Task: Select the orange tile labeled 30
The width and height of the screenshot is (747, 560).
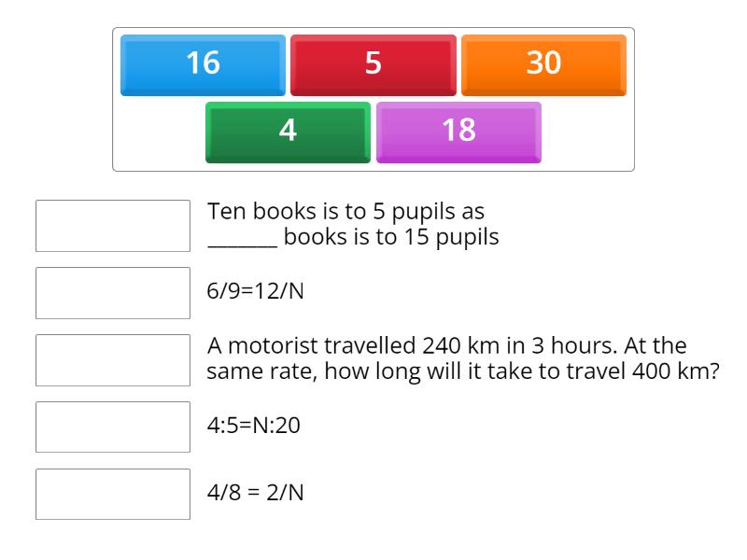Action: [545, 63]
